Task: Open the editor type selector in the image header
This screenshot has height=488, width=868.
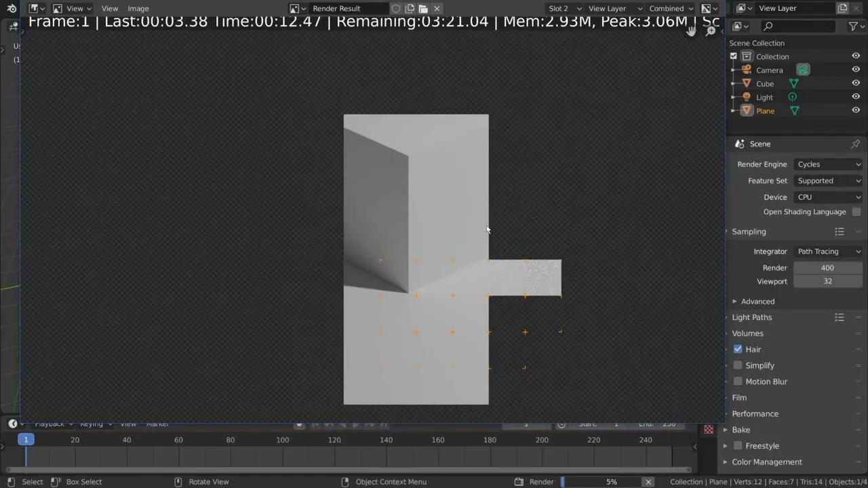Action: point(35,8)
